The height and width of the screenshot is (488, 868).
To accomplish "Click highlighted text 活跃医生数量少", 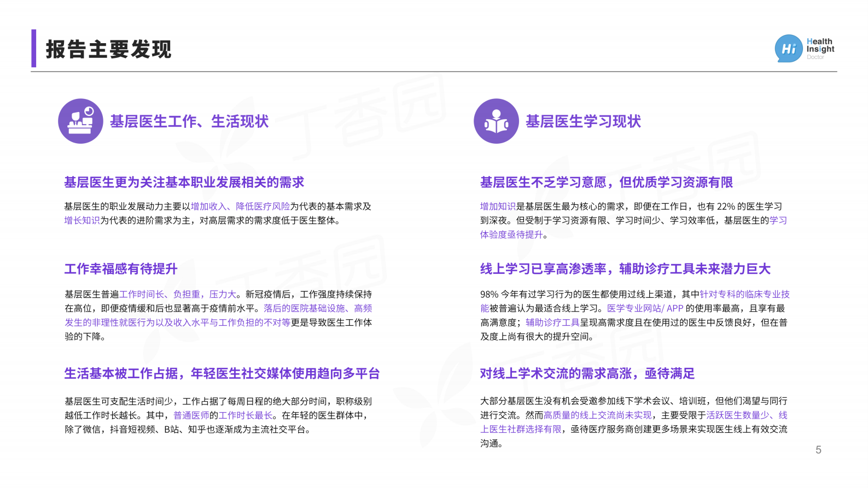I will [737, 416].
